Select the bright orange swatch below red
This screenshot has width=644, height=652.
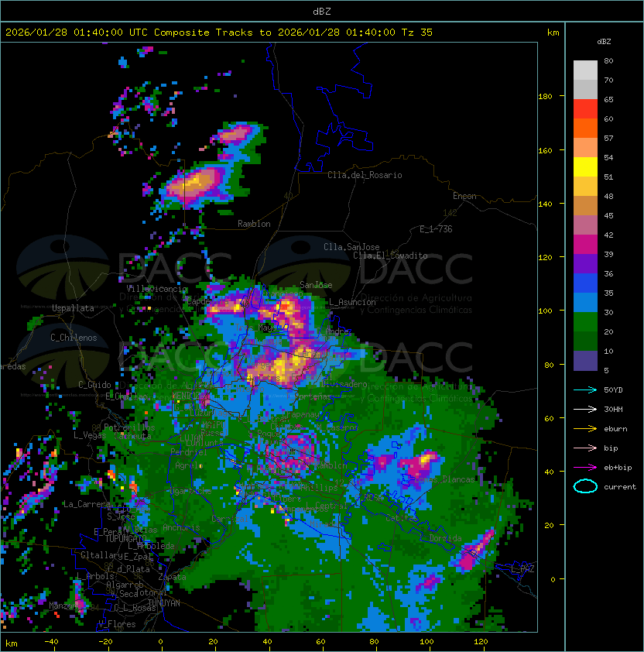[x=585, y=128]
